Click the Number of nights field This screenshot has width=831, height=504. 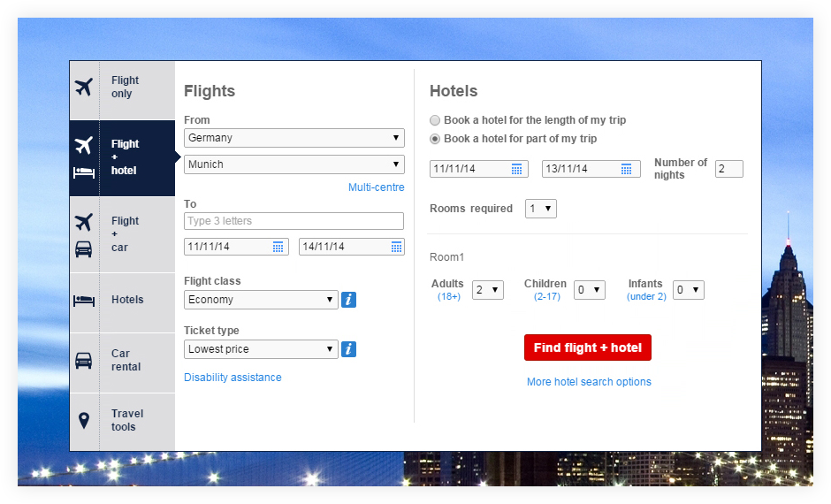(x=729, y=169)
